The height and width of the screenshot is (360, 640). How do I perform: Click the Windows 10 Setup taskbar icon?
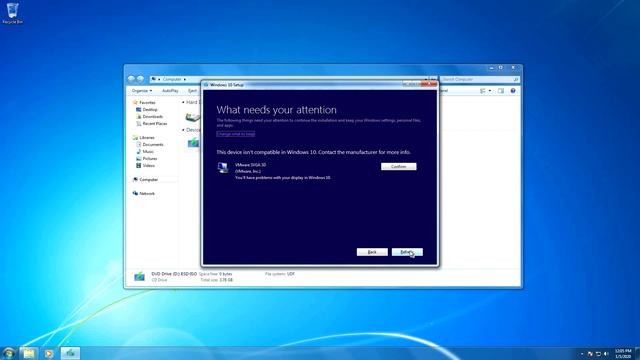tap(70, 353)
